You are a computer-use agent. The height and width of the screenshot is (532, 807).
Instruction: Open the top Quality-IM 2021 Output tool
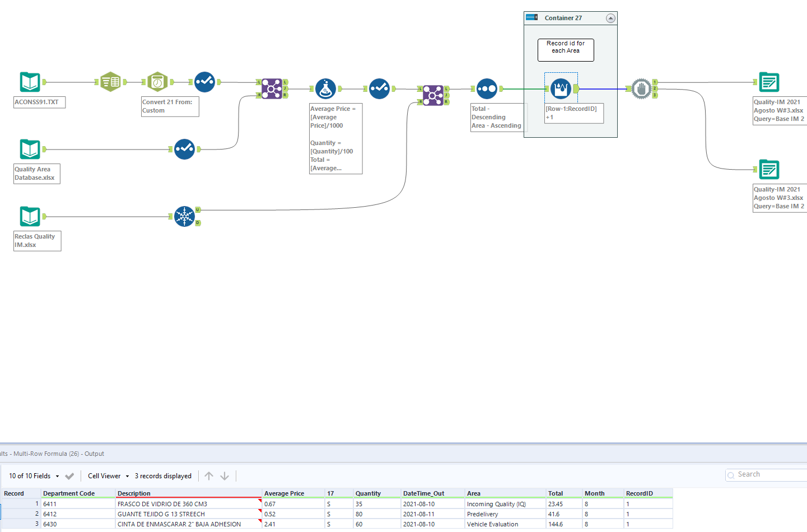[x=769, y=82]
